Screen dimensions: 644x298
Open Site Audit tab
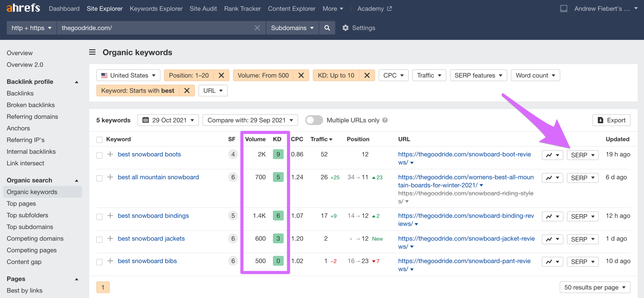coord(203,9)
